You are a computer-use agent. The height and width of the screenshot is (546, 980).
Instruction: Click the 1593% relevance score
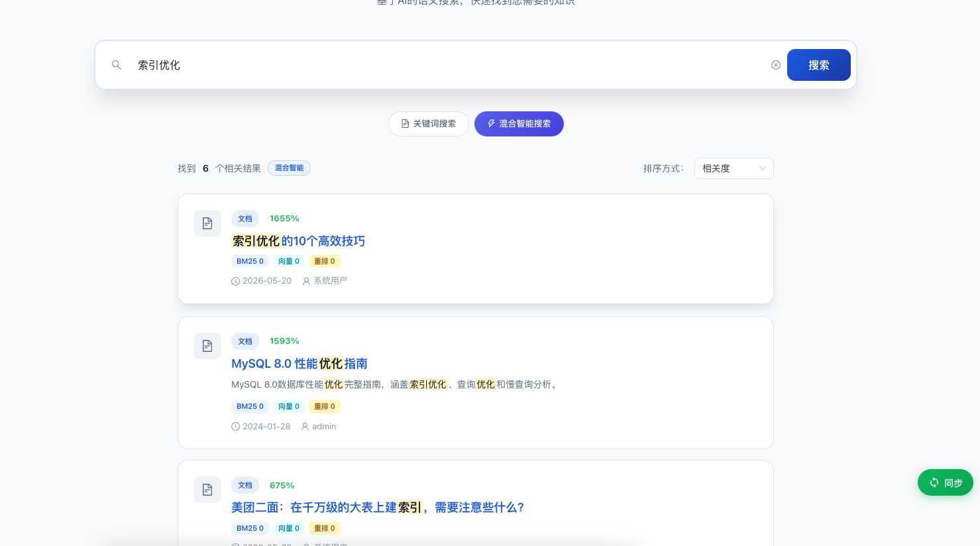click(284, 341)
